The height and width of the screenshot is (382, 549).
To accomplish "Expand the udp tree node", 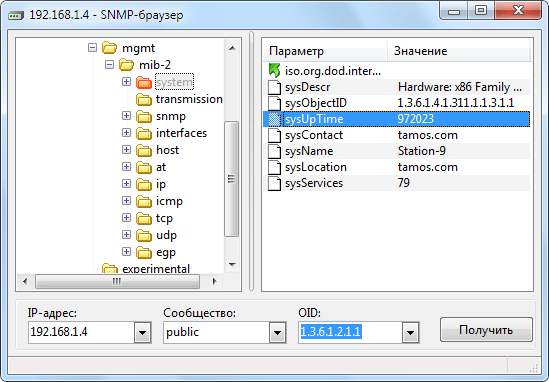I will 126,235.
